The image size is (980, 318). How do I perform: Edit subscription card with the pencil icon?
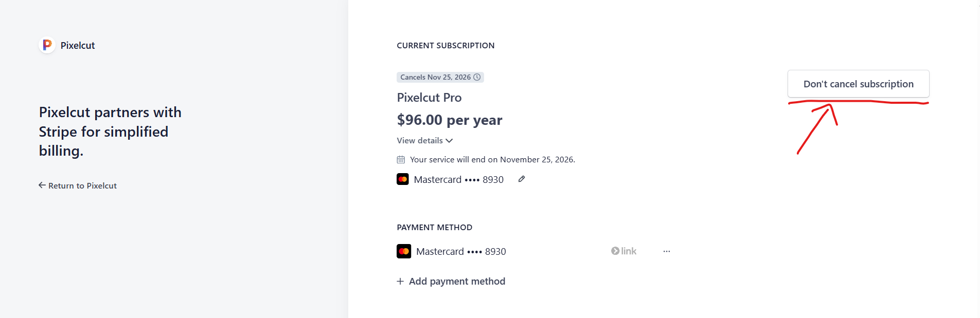click(522, 179)
